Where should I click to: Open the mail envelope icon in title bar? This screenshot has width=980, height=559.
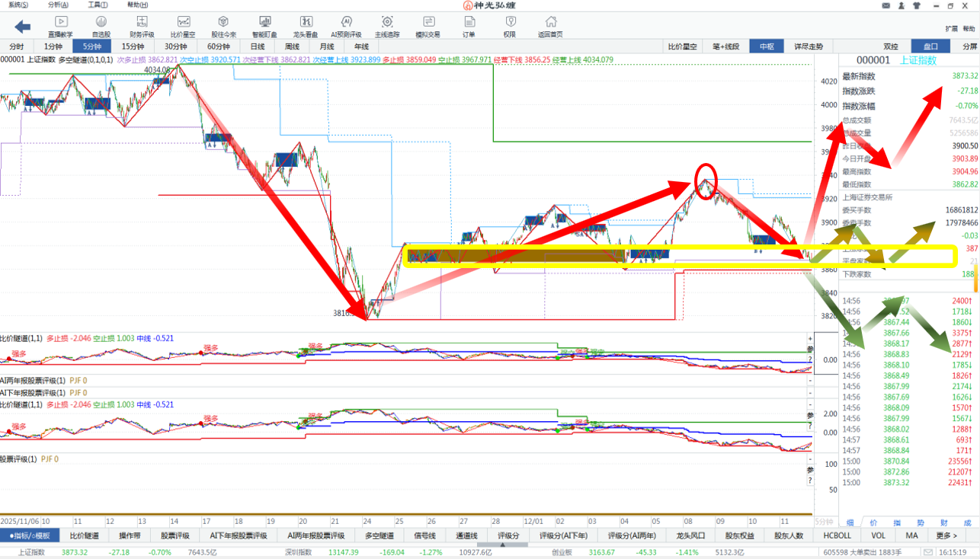pyautogui.click(x=886, y=5)
